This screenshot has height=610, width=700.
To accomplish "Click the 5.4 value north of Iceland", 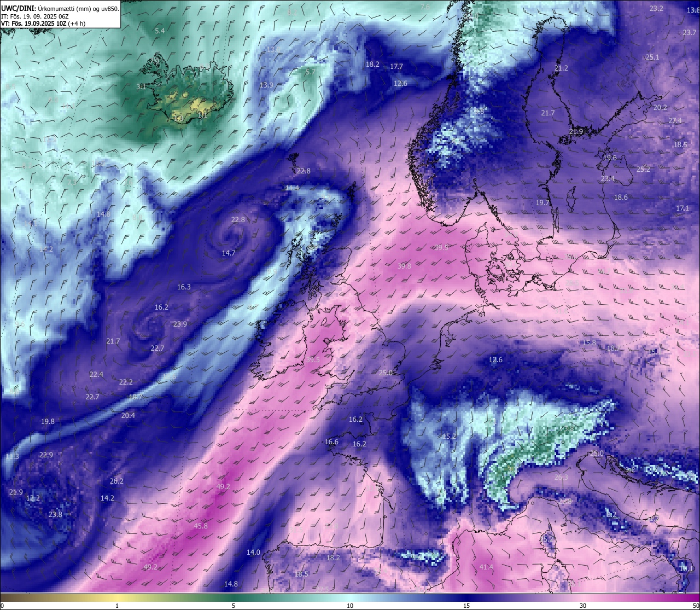I will click(x=160, y=31).
